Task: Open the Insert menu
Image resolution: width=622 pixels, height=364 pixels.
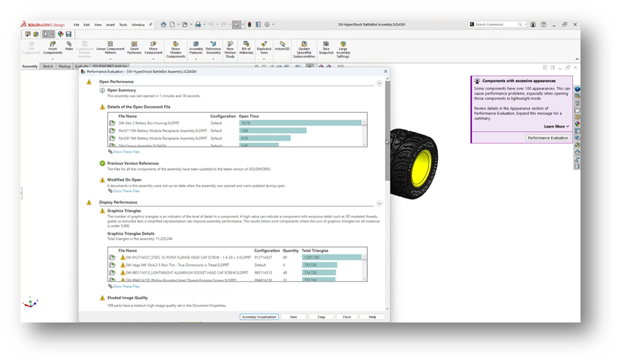Action: coord(110,24)
